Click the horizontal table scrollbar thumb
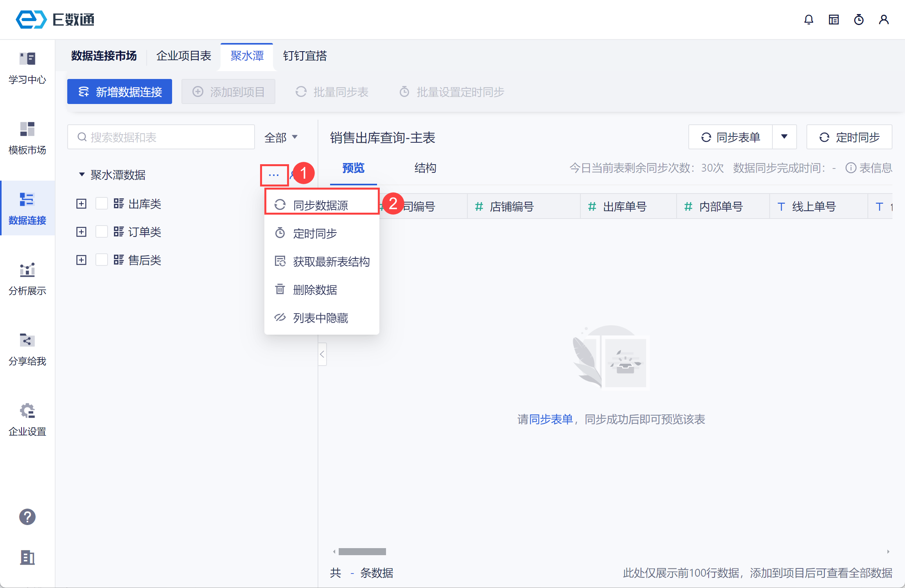The width and height of the screenshot is (905, 588). [362, 552]
